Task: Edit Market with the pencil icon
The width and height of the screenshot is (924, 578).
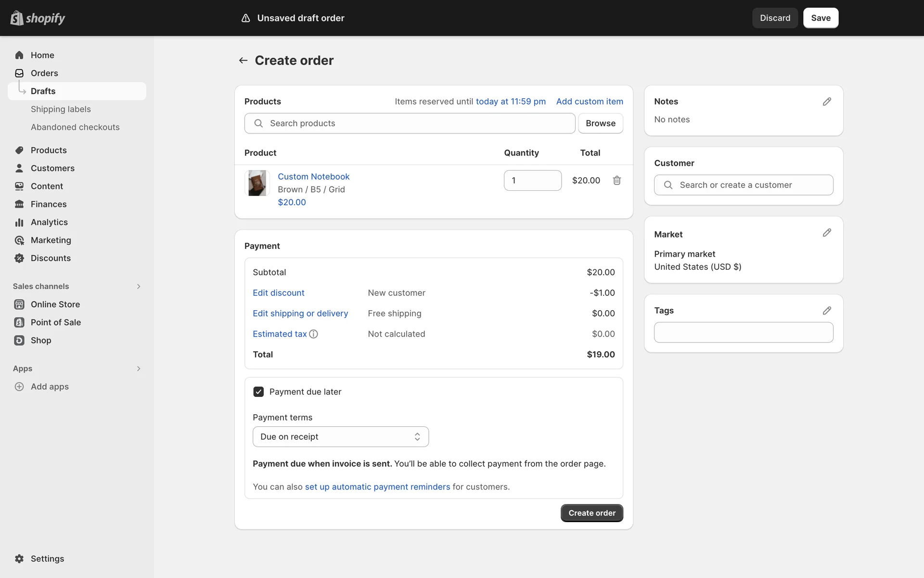Action: [x=826, y=233]
